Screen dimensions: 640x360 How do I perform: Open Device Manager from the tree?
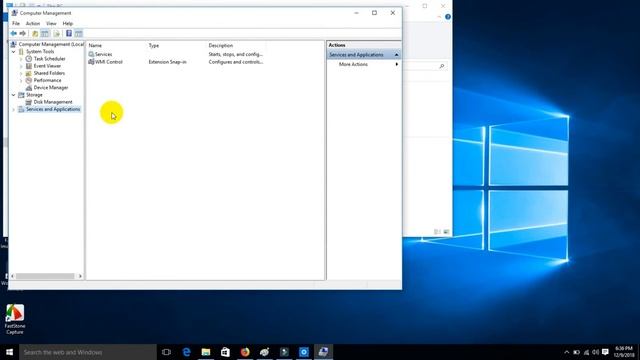pyautogui.click(x=51, y=87)
